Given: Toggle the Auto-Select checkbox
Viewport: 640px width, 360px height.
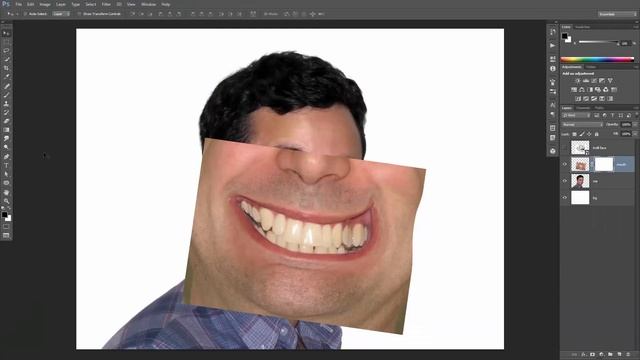Looking at the screenshot, I should click(x=25, y=14).
